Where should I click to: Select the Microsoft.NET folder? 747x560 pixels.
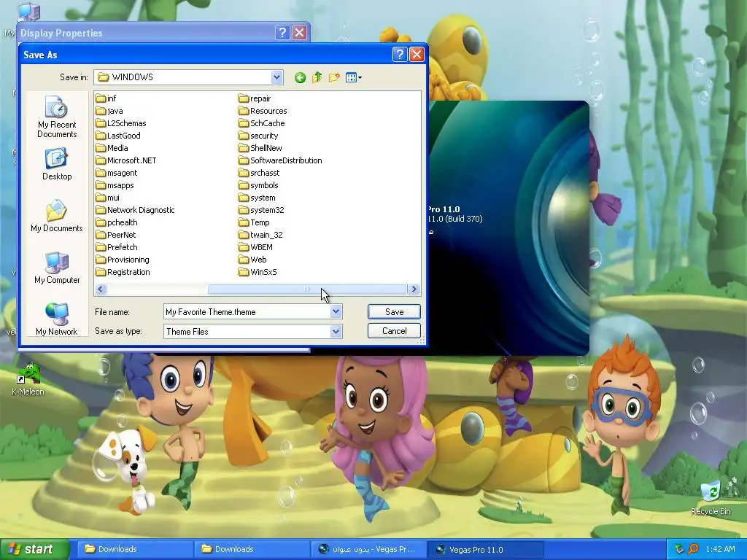pos(125,160)
